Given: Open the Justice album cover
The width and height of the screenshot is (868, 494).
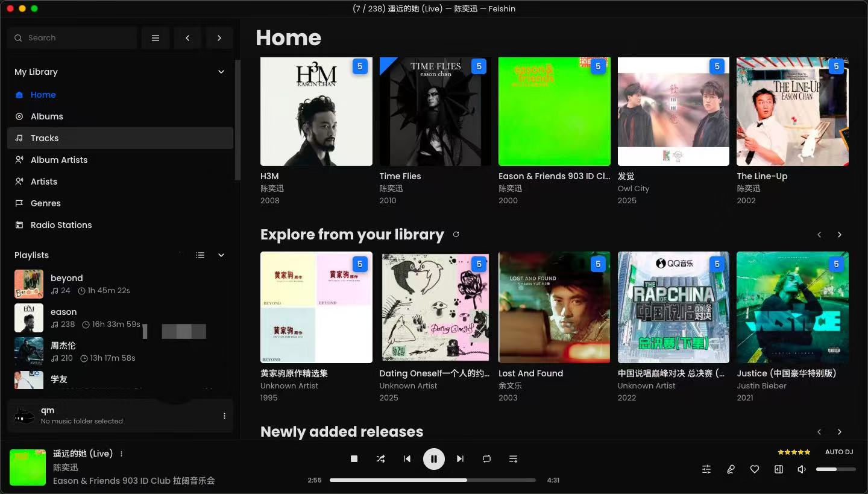Looking at the screenshot, I should click(793, 307).
